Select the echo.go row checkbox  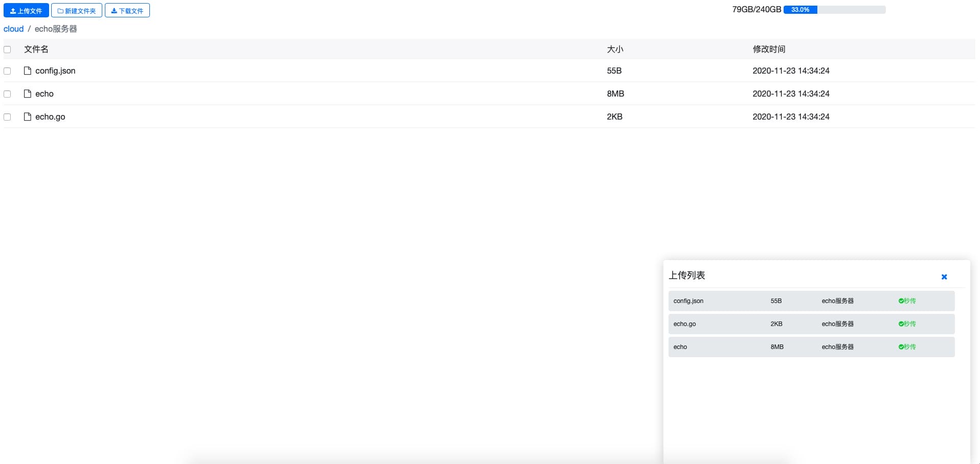pyautogui.click(x=7, y=117)
